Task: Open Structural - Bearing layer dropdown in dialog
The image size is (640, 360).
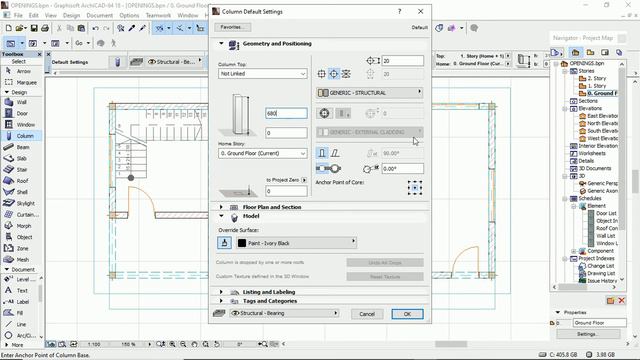Action: 284,313
